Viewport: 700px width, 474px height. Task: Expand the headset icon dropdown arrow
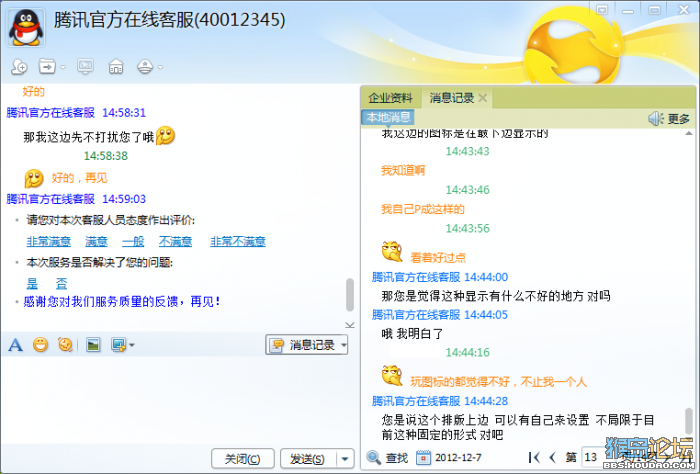[160, 67]
